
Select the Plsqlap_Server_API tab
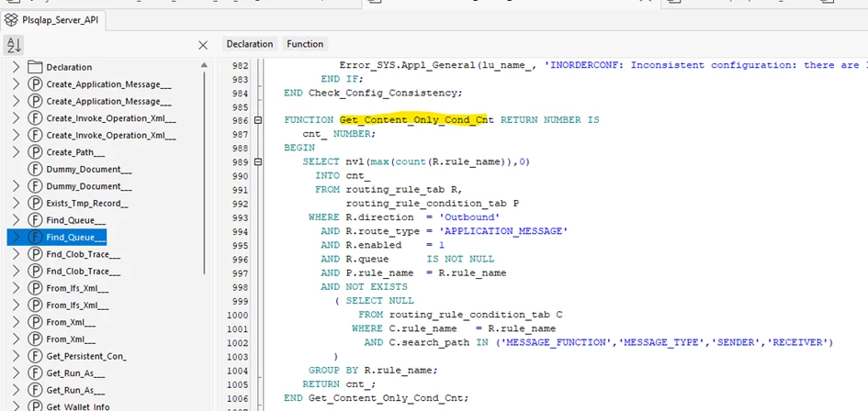point(53,21)
